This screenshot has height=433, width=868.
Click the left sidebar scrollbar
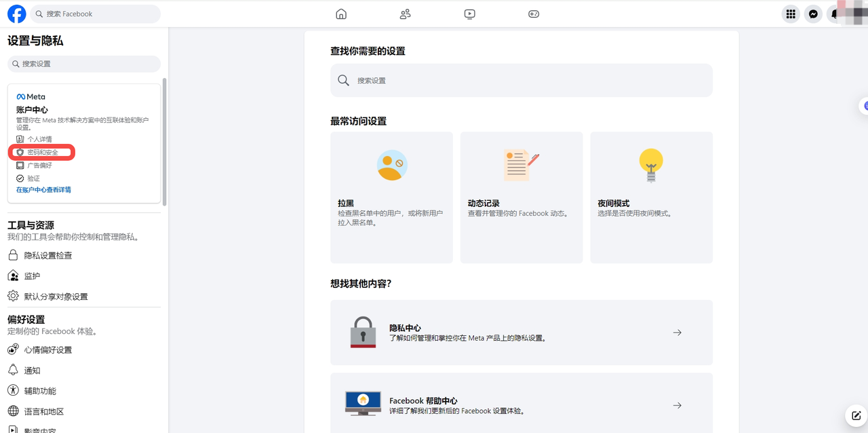pyautogui.click(x=165, y=143)
